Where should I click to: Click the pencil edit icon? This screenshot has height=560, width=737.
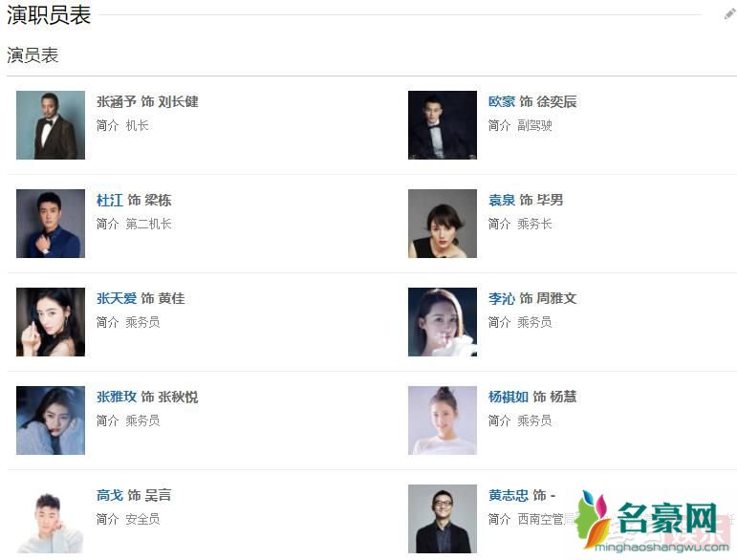tap(730, 14)
